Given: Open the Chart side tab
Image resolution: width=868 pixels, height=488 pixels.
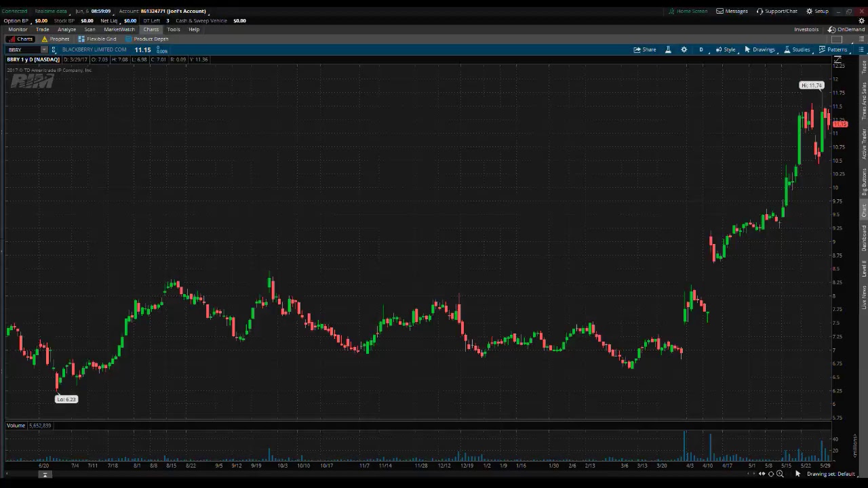Looking at the screenshot, I should (864, 210).
